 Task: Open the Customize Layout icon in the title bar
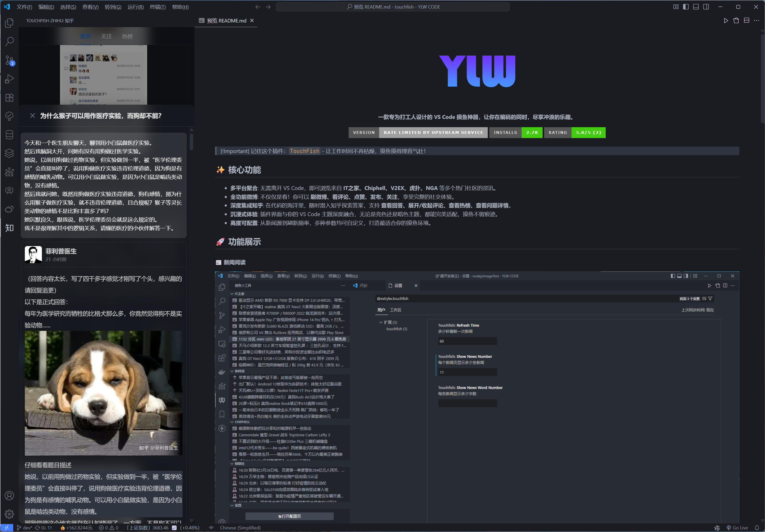[x=676, y=7]
